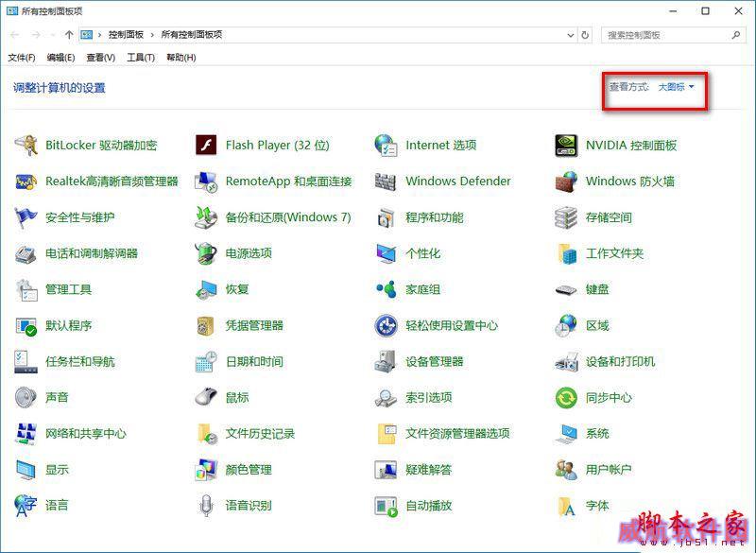Viewport: 756px width, 553px height.
Task: Click the 凭据管理器 safe icon
Action: [206, 326]
